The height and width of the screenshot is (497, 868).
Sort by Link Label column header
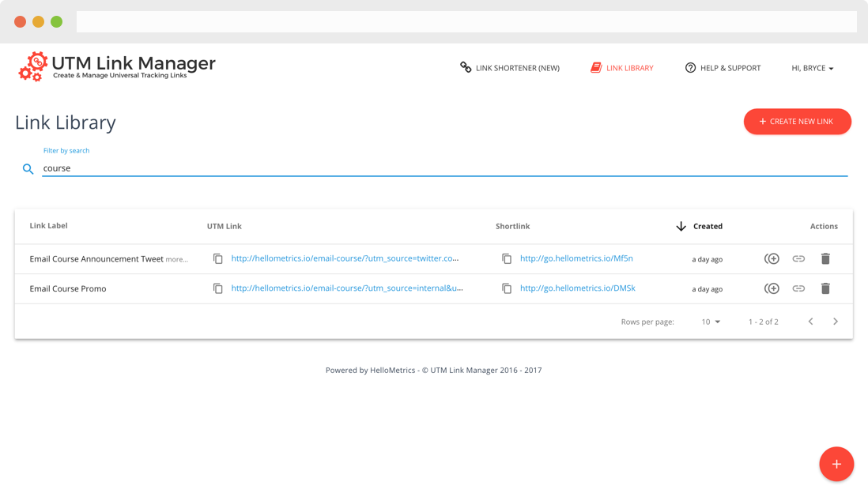[x=49, y=226]
